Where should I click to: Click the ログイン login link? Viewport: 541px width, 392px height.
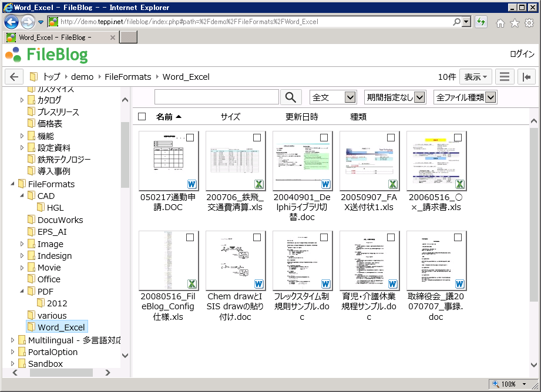coord(522,54)
